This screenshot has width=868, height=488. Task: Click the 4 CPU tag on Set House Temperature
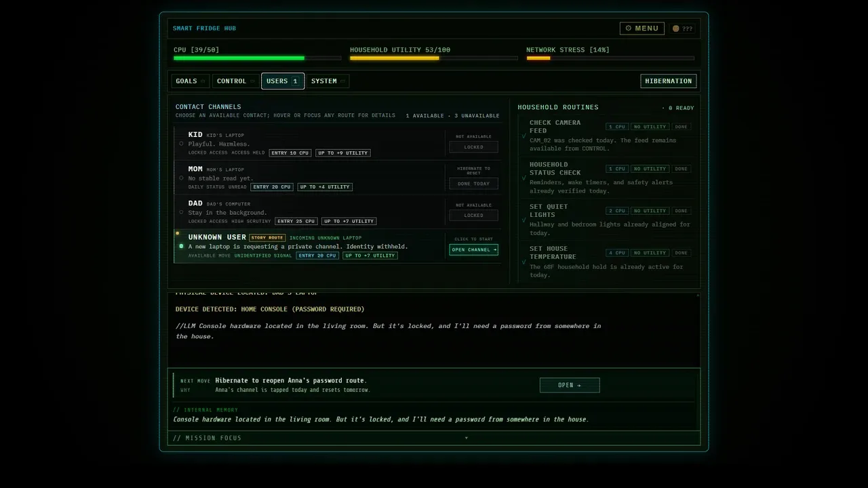point(617,253)
